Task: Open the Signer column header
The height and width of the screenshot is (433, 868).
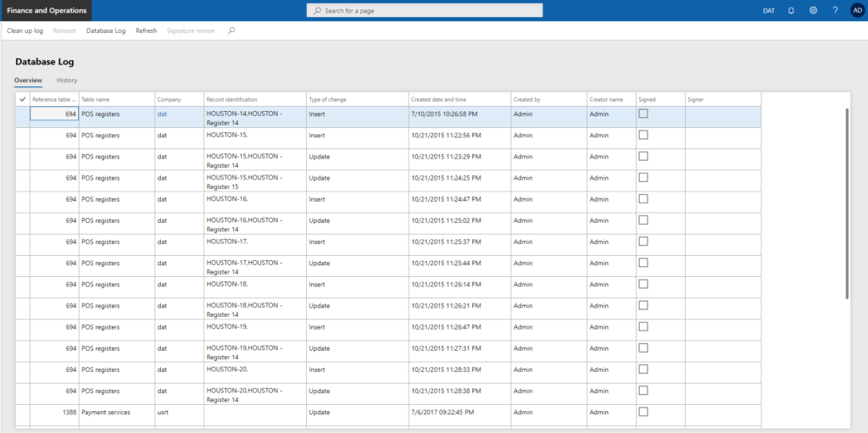Action: coord(724,100)
